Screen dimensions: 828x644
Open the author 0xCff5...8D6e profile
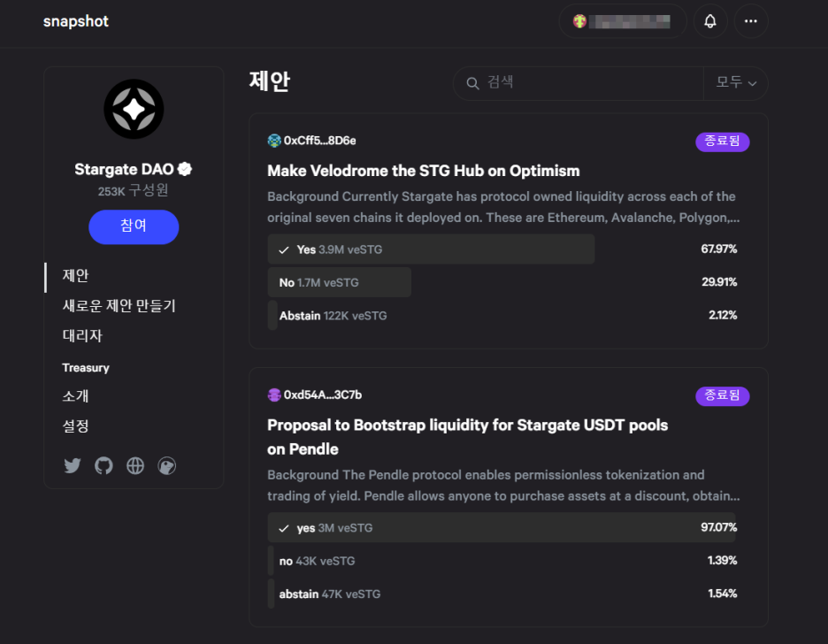(x=319, y=141)
